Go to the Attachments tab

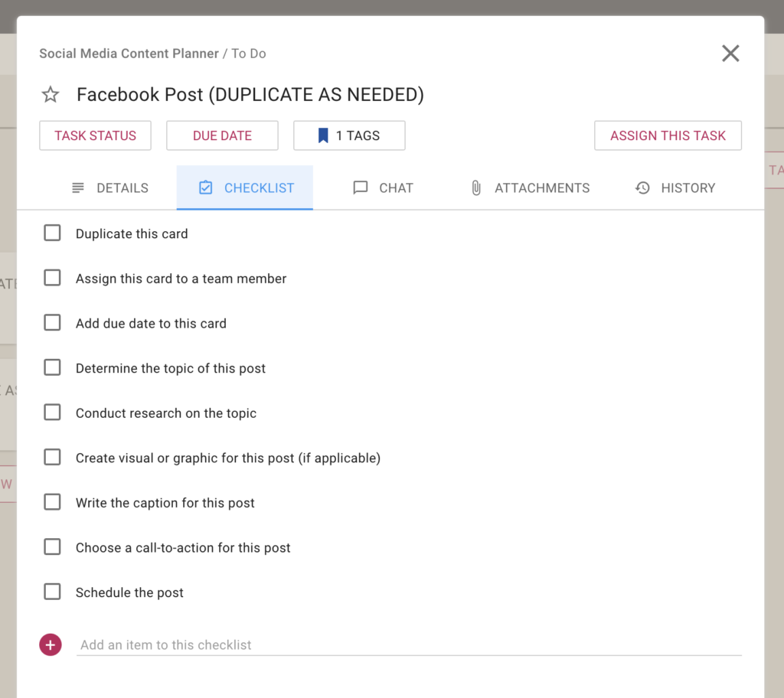[x=530, y=188]
